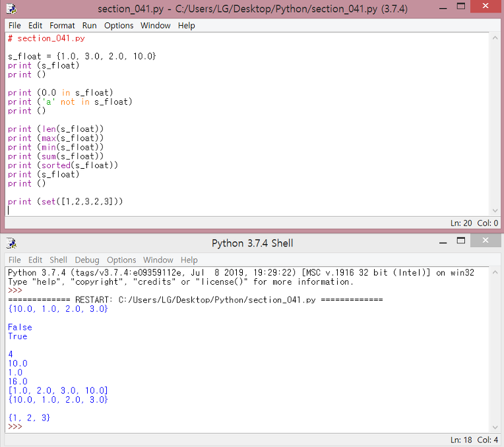Minimize the section_041.py editor window
504x447 pixels.
point(443,8)
